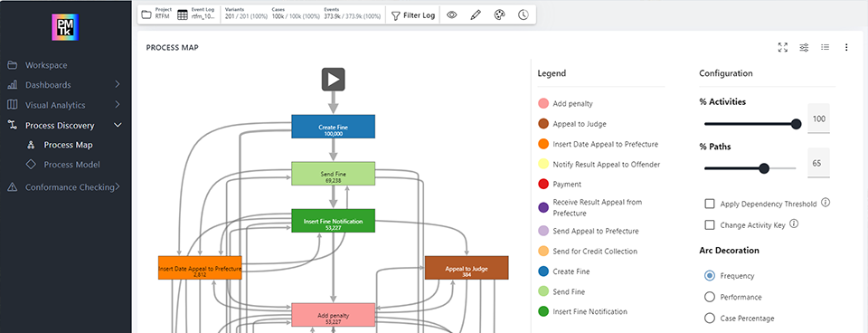Expand the Dashboards chevron
The image size is (868, 333).
[118, 85]
